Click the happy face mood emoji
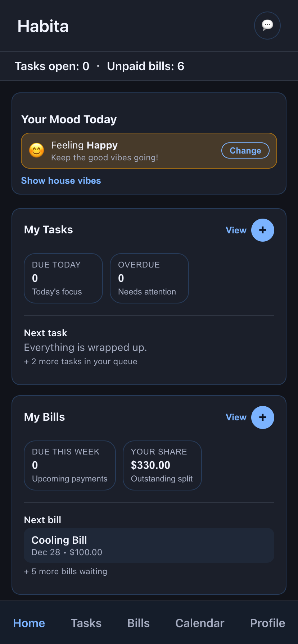 click(x=37, y=150)
